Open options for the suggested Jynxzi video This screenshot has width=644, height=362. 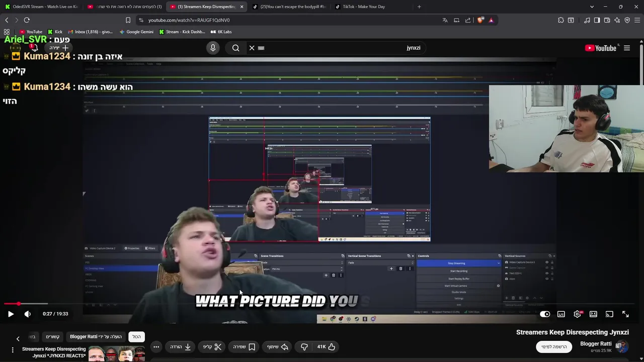click(x=13, y=350)
